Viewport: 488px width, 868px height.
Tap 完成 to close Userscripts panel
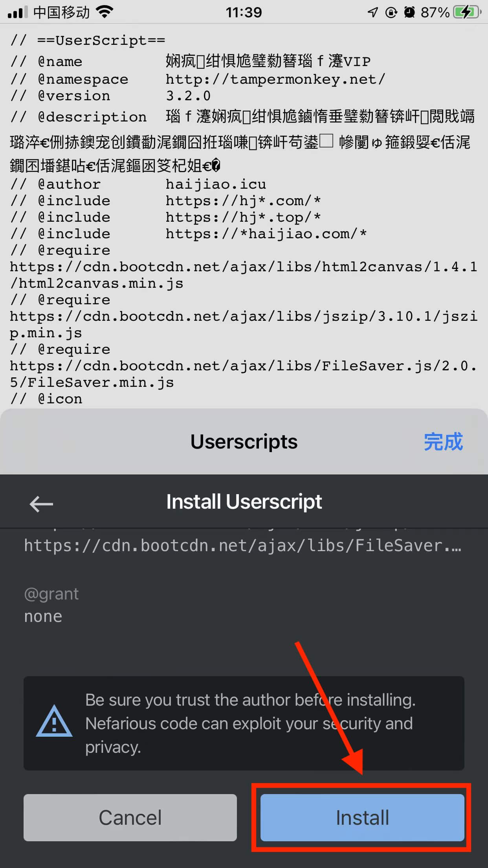point(443,441)
